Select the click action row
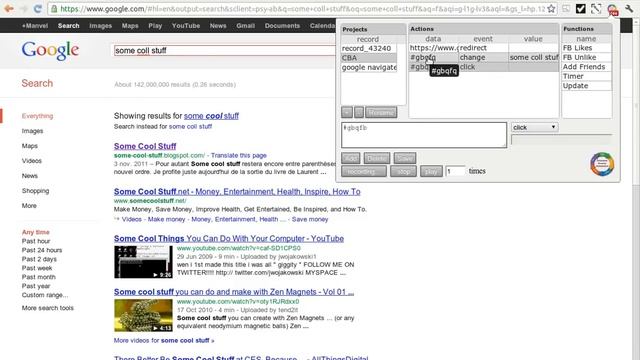The image size is (640, 360). 484,67
